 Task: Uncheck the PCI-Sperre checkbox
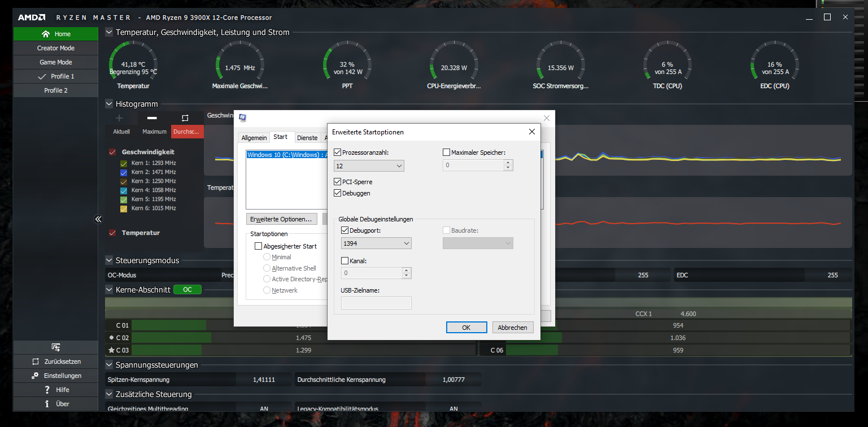coord(338,182)
